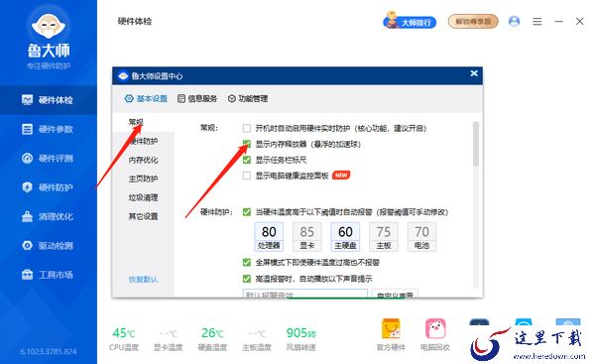Select 内存优化 in settings list
Viewport: 595px width, 364px height.
[x=144, y=160]
